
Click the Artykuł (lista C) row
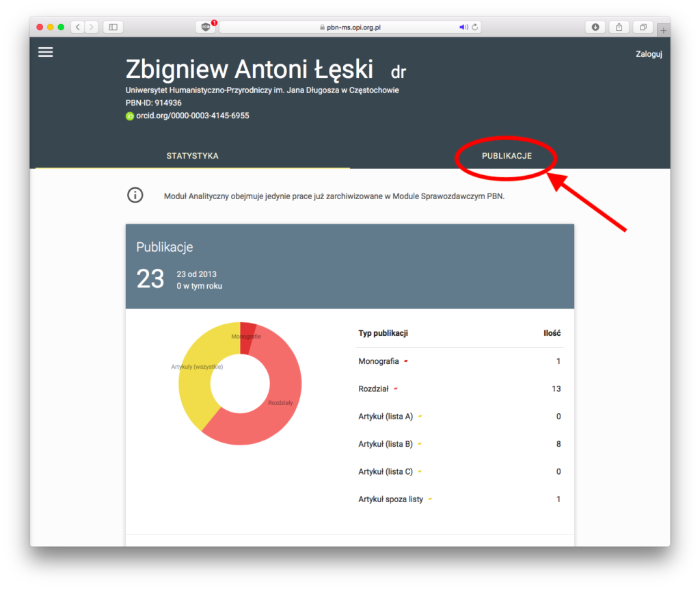pos(459,471)
